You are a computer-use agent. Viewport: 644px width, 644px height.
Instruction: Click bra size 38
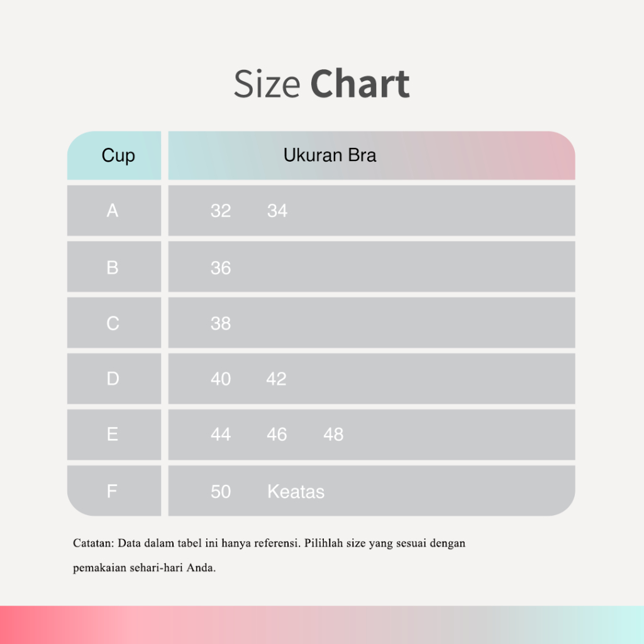[221, 324]
